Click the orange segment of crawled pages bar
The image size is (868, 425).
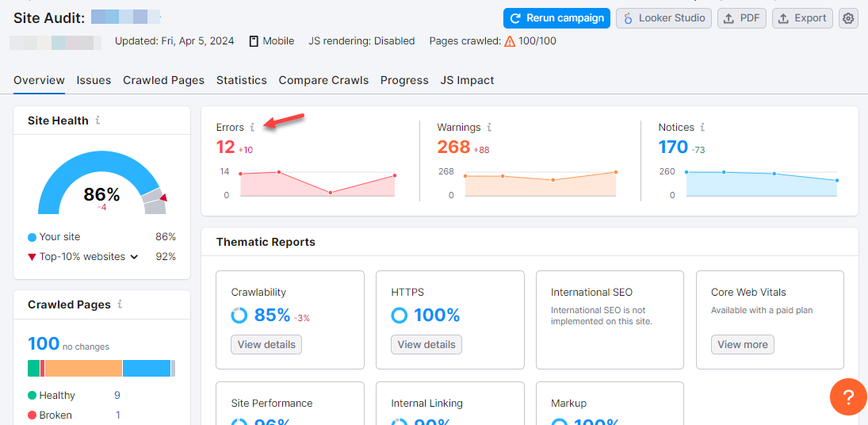pos(83,368)
